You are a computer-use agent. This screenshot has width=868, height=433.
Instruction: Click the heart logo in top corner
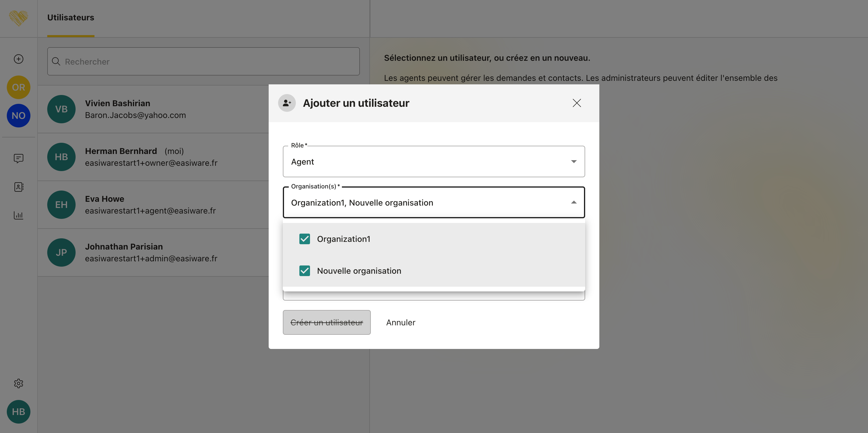19,18
